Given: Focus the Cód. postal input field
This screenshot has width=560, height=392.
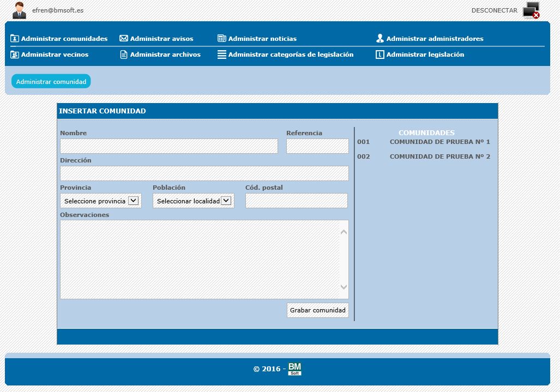Looking at the screenshot, I should pos(296,201).
